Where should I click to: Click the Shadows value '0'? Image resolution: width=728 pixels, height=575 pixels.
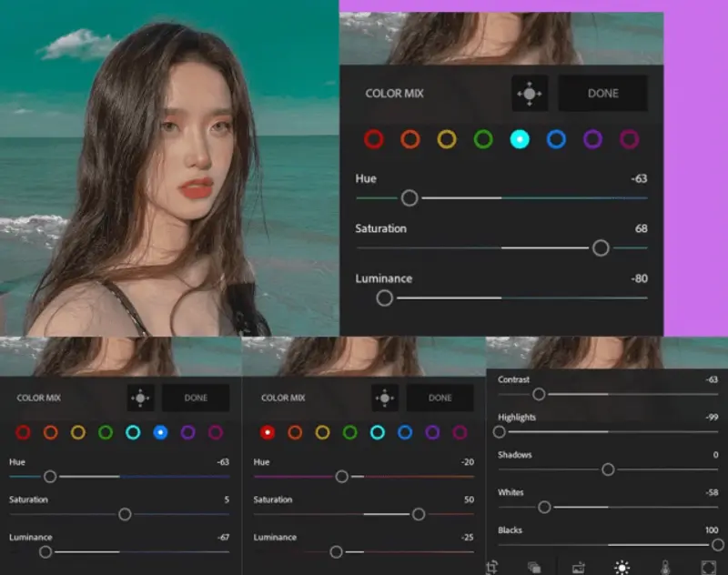click(716, 455)
